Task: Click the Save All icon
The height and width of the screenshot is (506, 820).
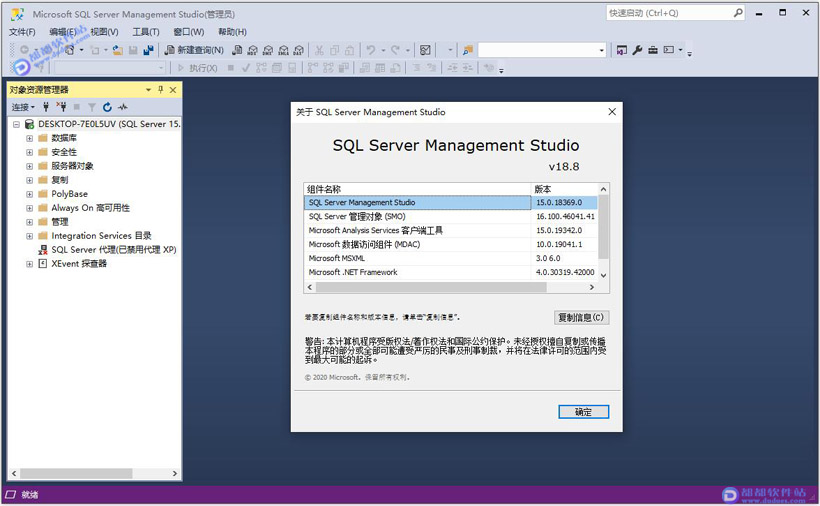Action: click(149, 50)
